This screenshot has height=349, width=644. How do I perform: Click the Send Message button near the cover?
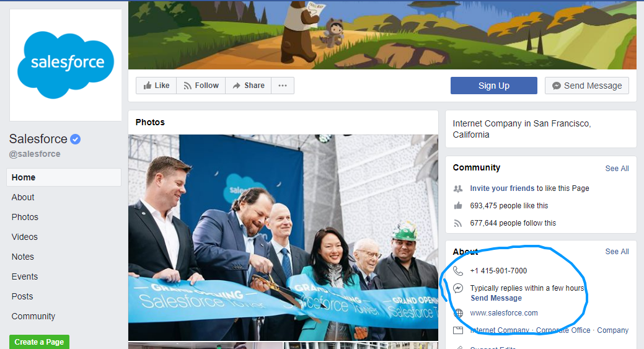click(x=586, y=86)
